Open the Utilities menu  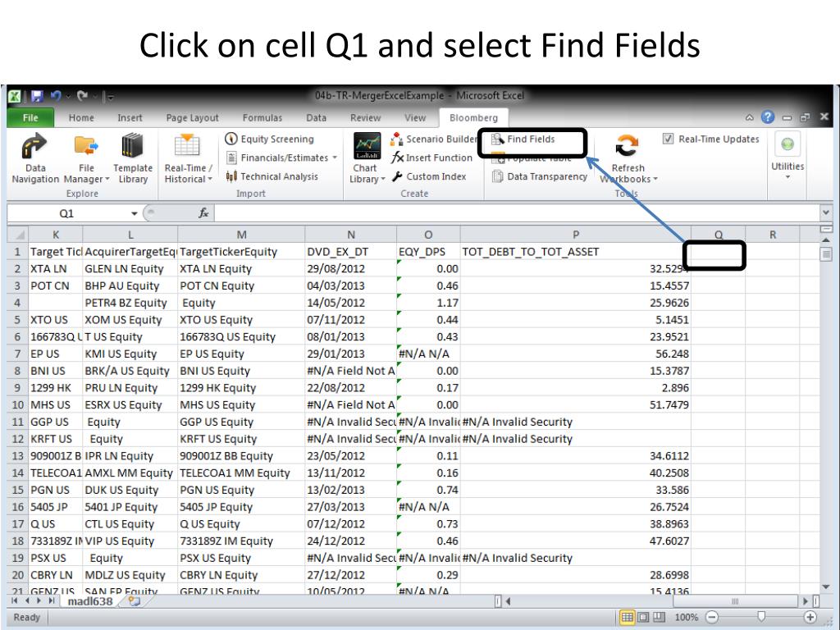pyautogui.click(x=787, y=157)
